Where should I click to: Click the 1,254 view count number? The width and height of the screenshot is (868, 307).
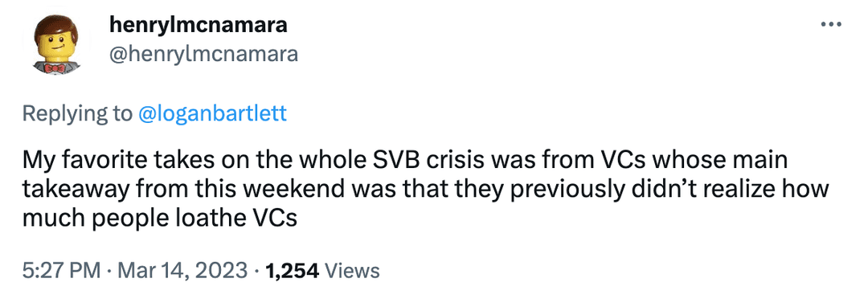292,271
